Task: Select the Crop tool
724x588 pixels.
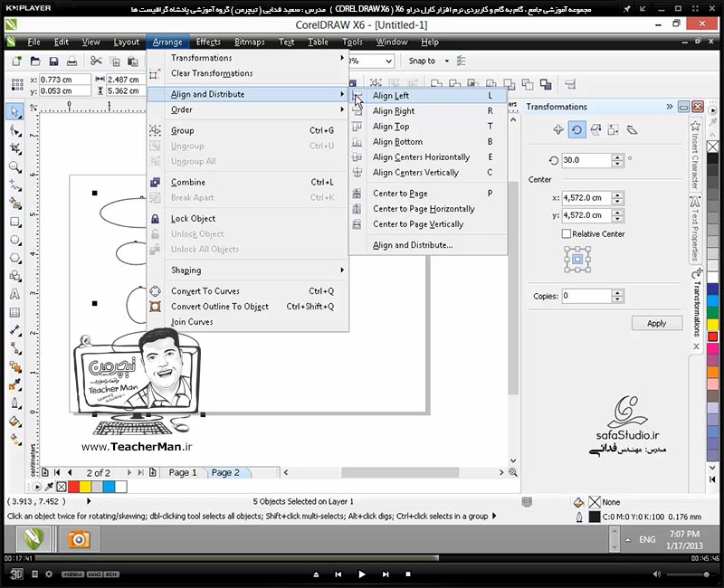Action: coord(14,148)
